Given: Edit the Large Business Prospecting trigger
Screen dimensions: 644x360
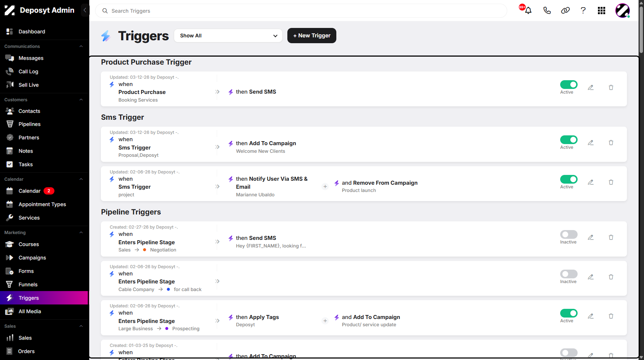Looking at the screenshot, I should click(x=591, y=316).
